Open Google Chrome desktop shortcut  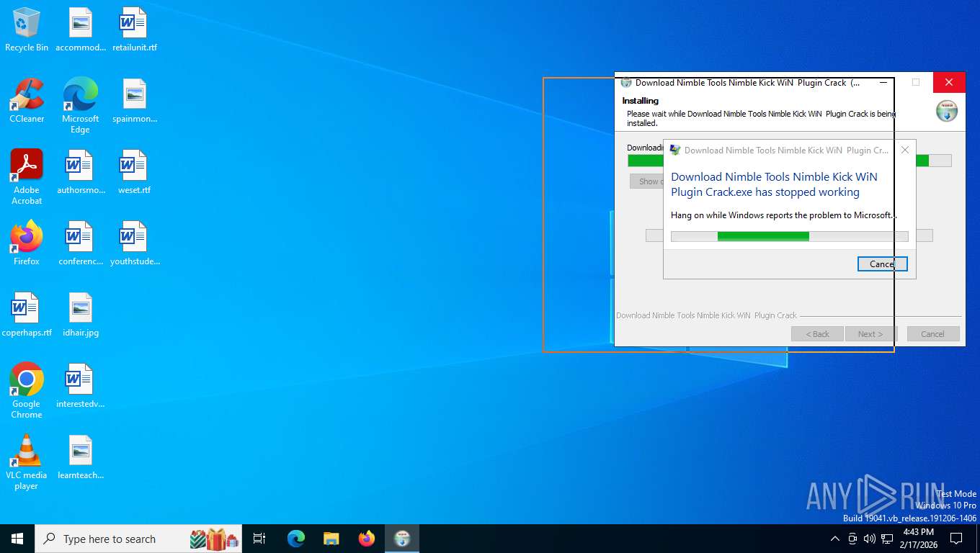click(27, 390)
